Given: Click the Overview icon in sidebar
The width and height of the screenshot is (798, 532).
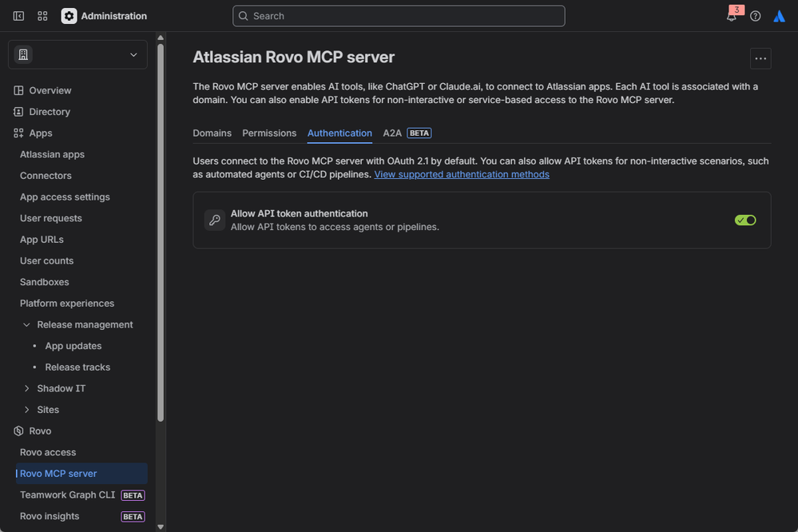Looking at the screenshot, I should 19,90.
